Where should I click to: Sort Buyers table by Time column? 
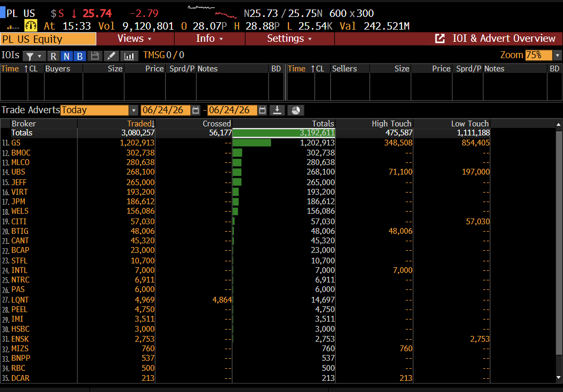pos(14,69)
